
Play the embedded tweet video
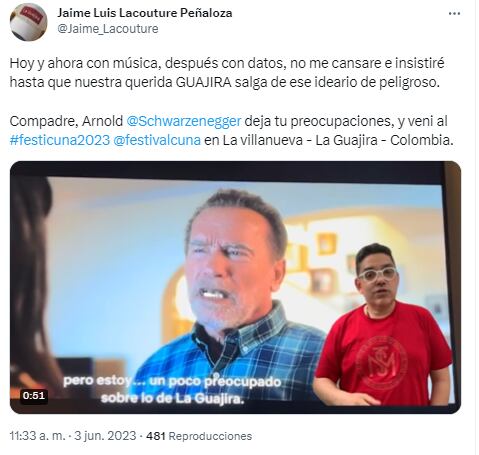235,287
